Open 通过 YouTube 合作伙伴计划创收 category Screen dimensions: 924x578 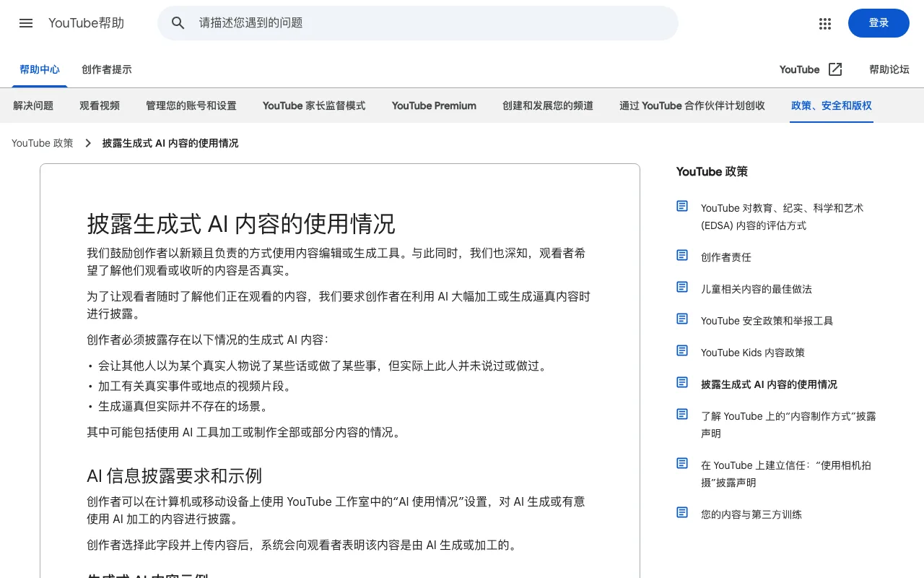[692, 105]
